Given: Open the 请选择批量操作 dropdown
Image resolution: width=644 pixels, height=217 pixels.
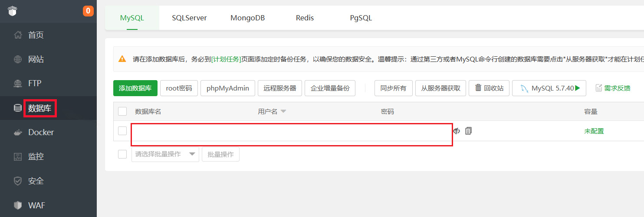Looking at the screenshot, I should (165, 154).
